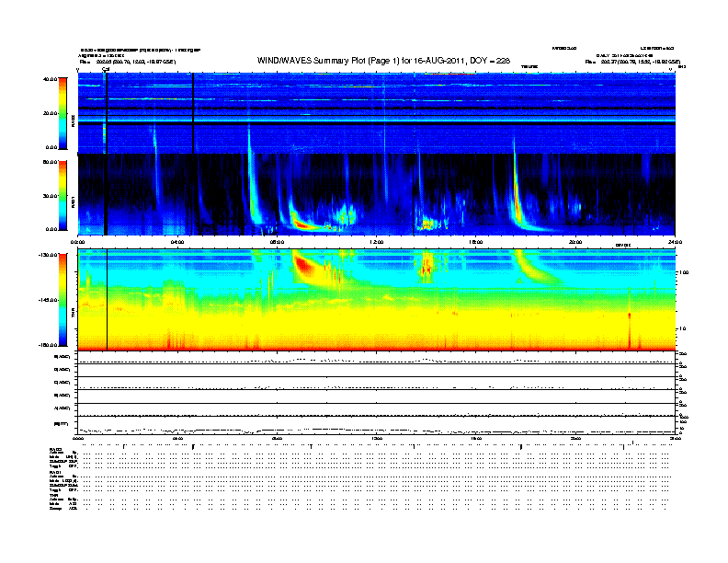This screenshot has height=563, width=728.
Task: Click the 24:00 tick below RAD1 spectrogram
Action: point(674,242)
